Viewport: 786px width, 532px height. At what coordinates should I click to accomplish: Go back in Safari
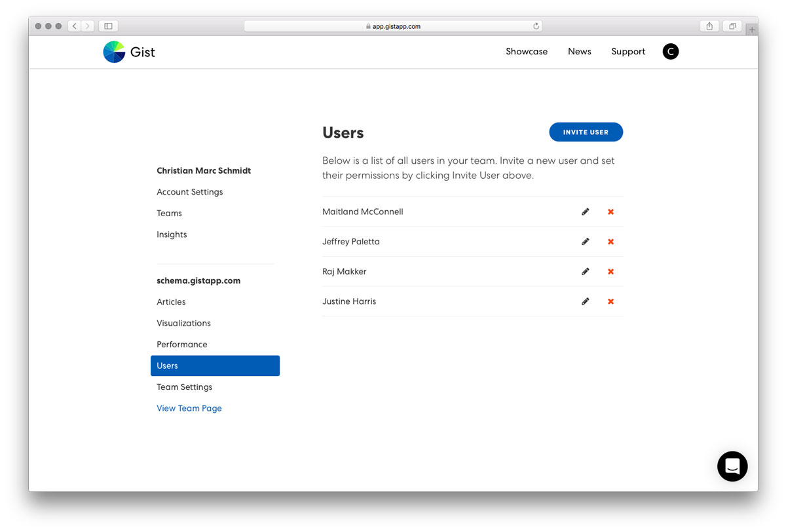click(x=74, y=26)
